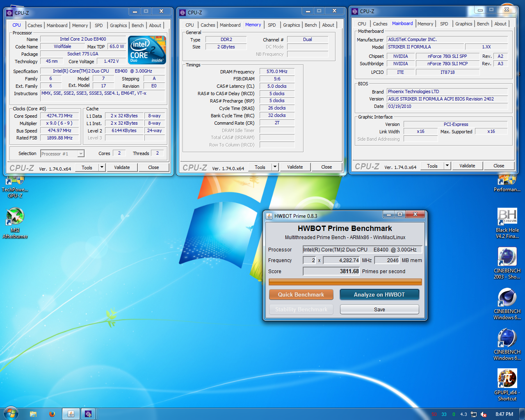
Task: Open CINEBENCH 2003 desktop shortcut
Action: click(x=507, y=264)
